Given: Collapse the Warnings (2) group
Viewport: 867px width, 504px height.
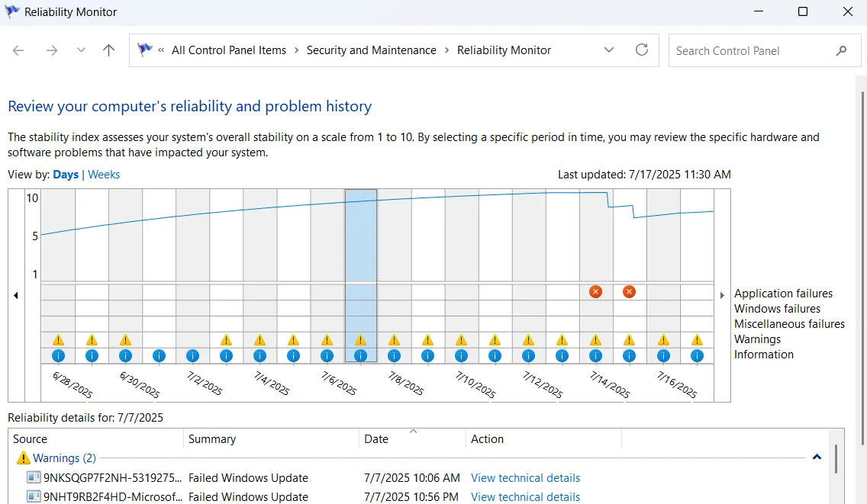Looking at the screenshot, I should coord(817,457).
